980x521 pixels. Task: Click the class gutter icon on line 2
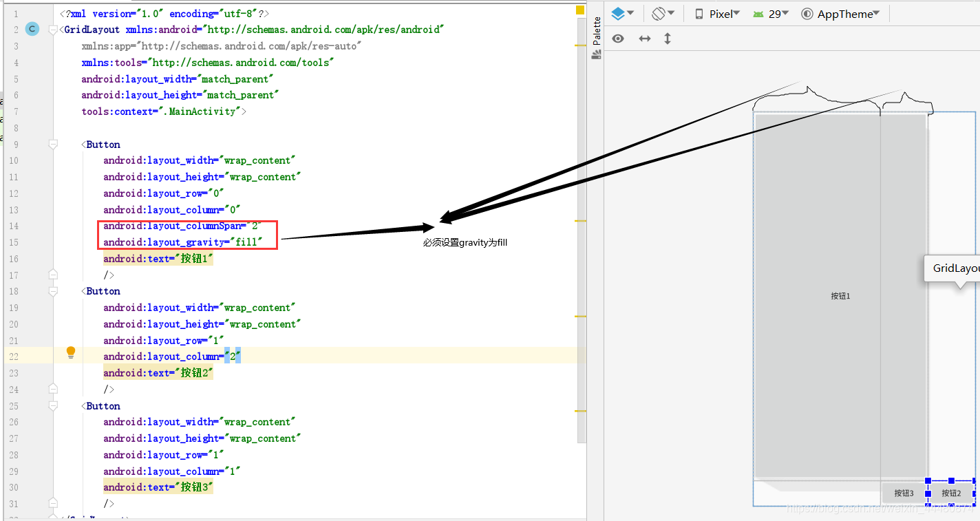(x=32, y=29)
